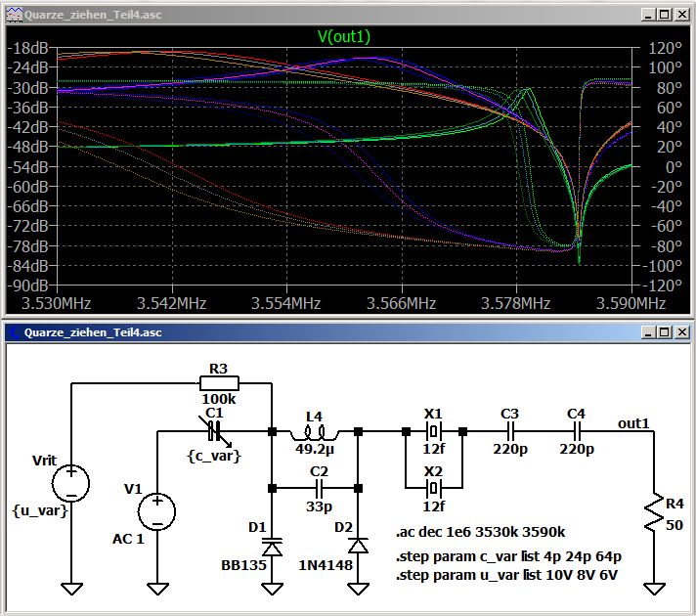Click the 12f value under X2
Viewport: 696px width, 616px height.
point(434,506)
